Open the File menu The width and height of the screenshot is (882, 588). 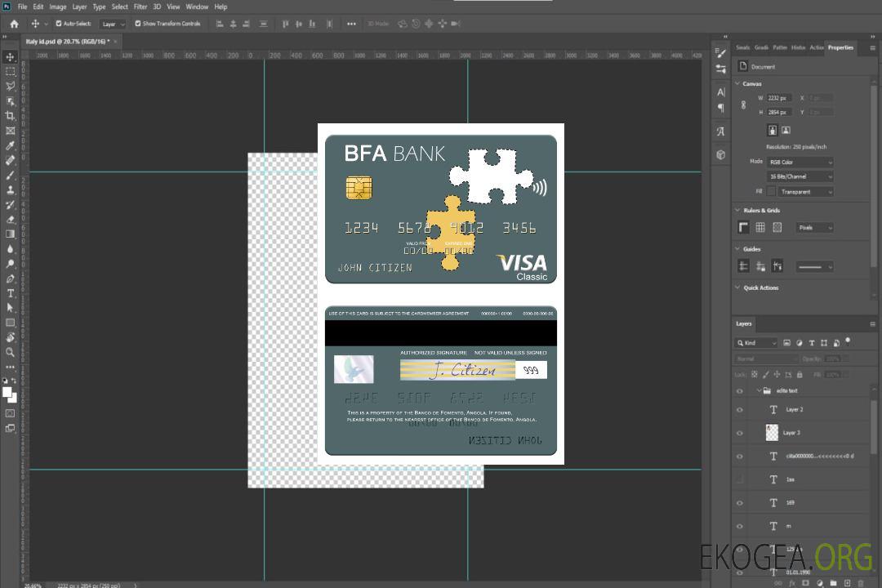(x=22, y=7)
